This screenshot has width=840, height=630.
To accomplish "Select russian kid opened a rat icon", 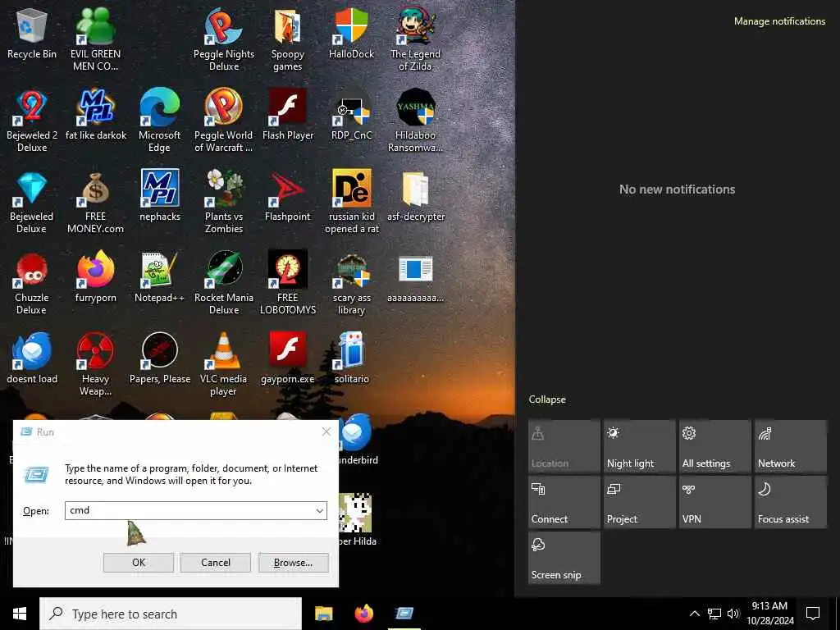I will pos(351,202).
